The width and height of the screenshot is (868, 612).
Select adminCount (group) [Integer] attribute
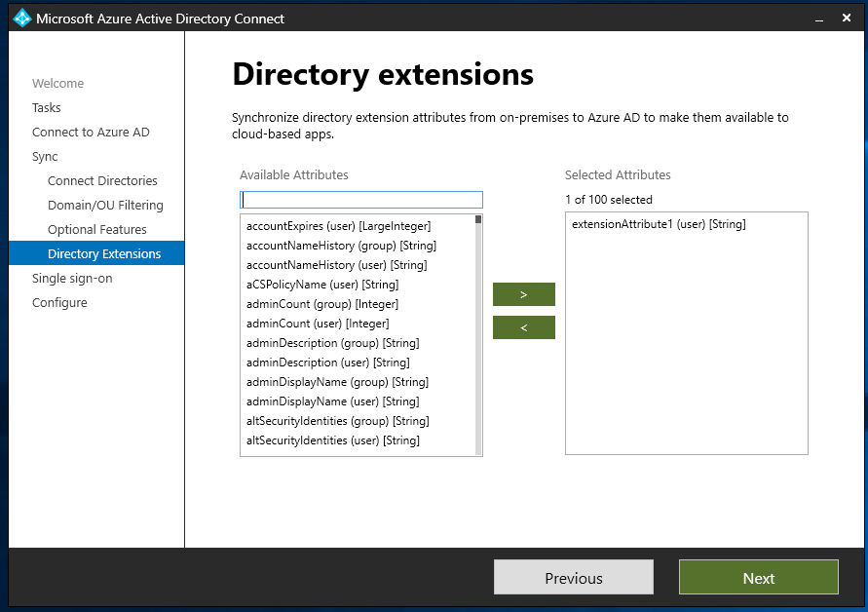pos(321,304)
